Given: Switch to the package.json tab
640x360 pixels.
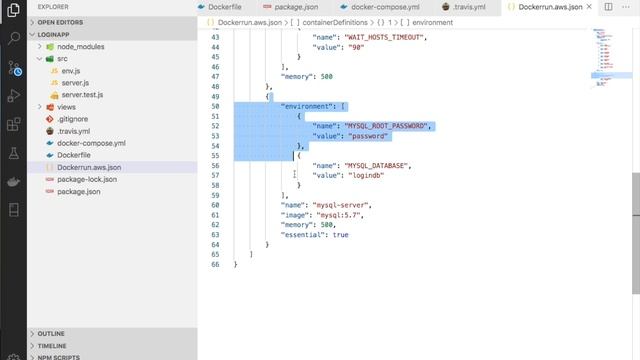Looking at the screenshot, I should point(291,7).
